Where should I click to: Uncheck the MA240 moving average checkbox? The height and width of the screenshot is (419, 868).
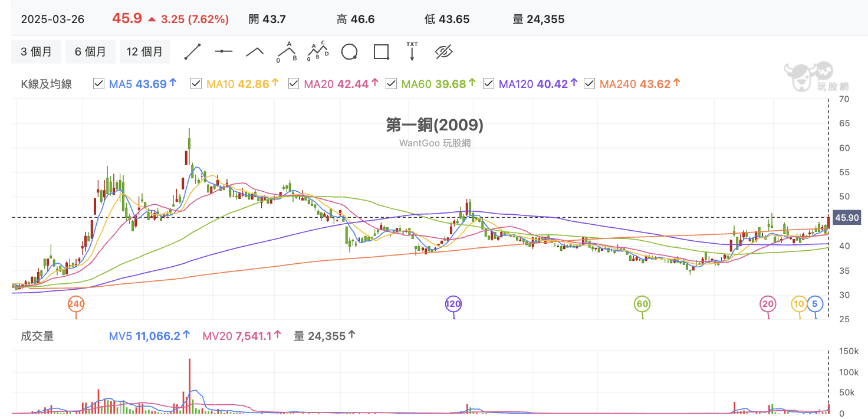pyautogui.click(x=589, y=84)
